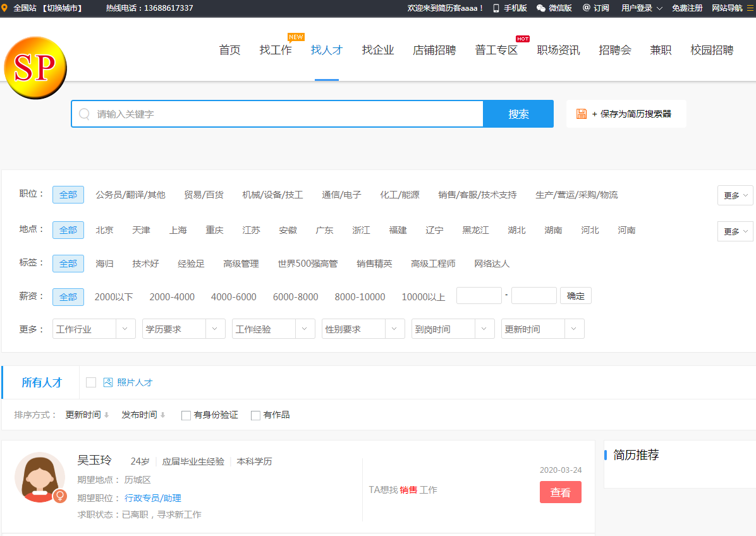Filter position by 贸易/百货

[x=204, y=195]
